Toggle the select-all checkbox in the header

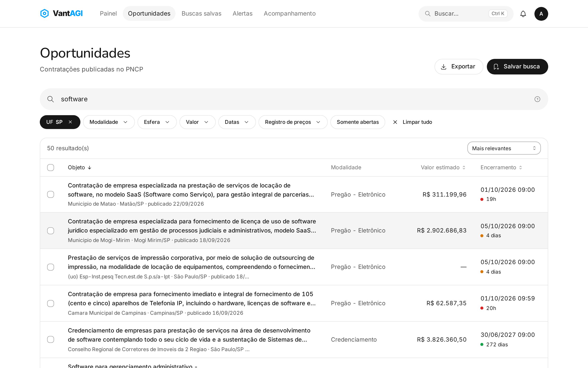51,168
